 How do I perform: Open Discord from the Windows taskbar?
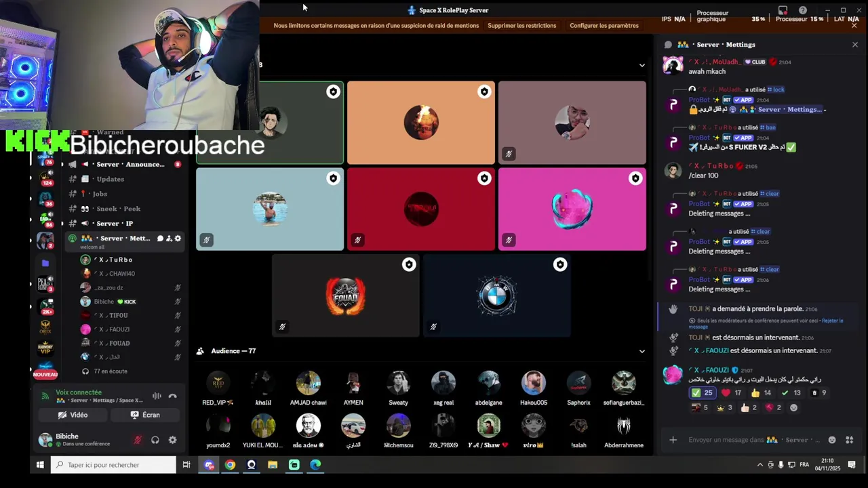(x=209, y=465)
